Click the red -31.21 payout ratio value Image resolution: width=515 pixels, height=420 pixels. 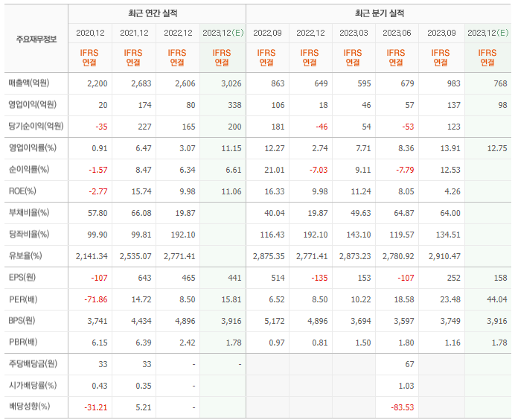(x=96, y=407)
